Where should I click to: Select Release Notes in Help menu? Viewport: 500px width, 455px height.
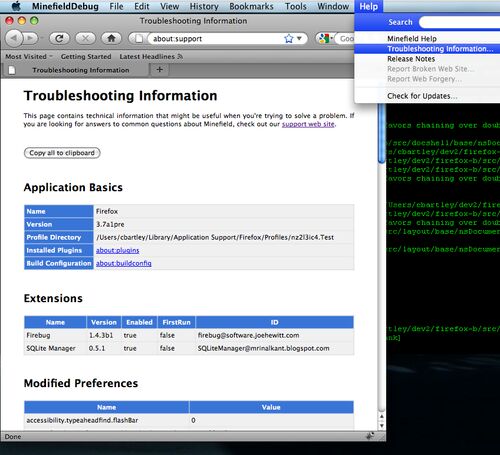coord(427,59)
